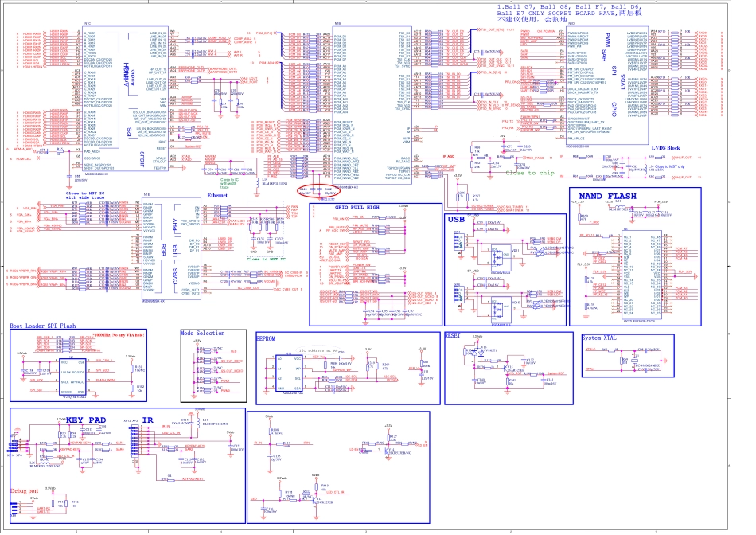Select the KEY PAD title text
The height and width of the screenshot is (535, 756).
[85, 420]
